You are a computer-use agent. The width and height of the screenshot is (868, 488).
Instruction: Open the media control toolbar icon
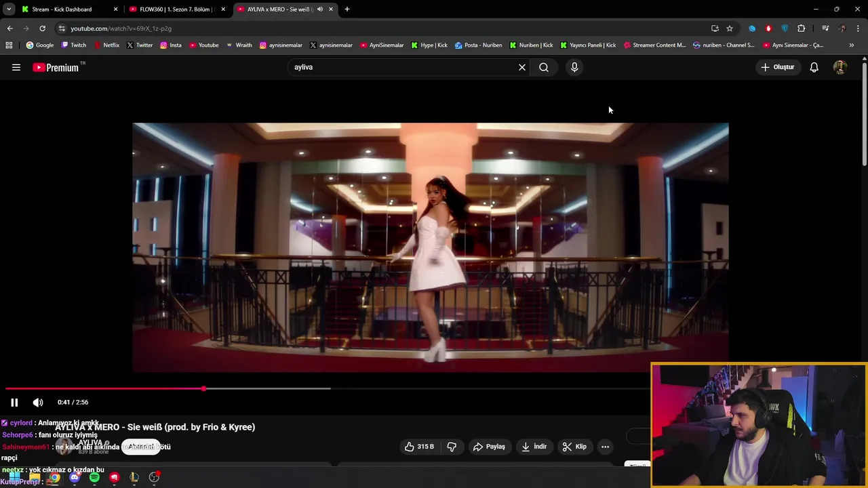point(825,28)
